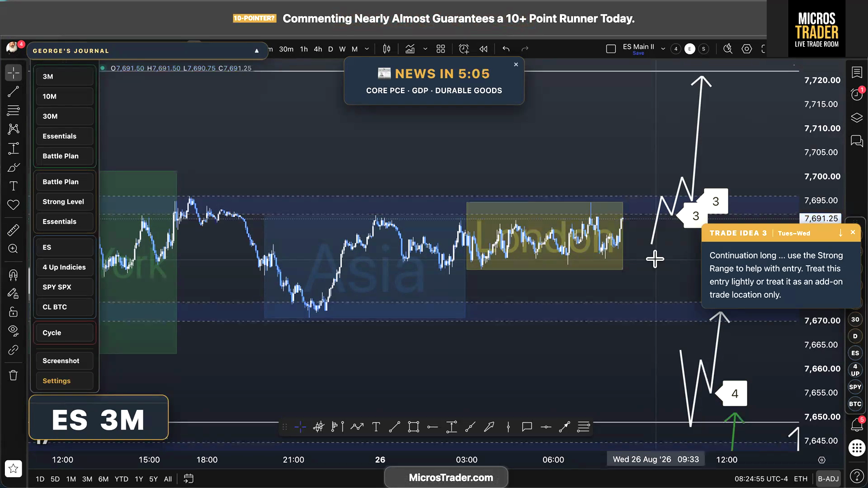868x488 pixels.
Task: Open the 4 Up Indicies journal button
Action: click(x=65, y=267)
